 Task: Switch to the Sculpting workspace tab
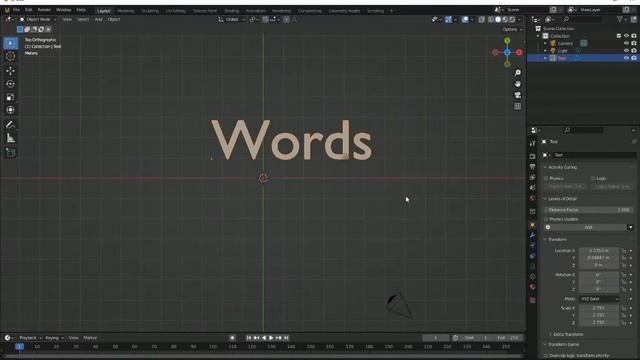pos(150,11)
